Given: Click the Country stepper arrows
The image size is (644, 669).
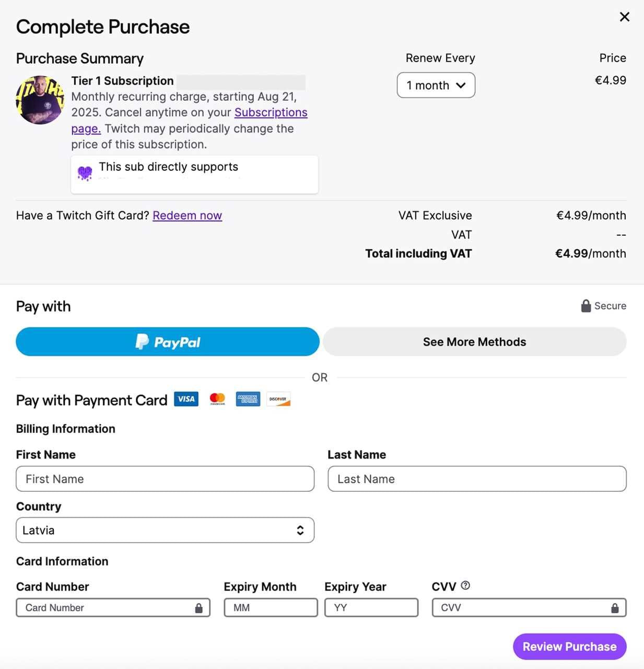Looking at the screenshot, I should [300, 530].
